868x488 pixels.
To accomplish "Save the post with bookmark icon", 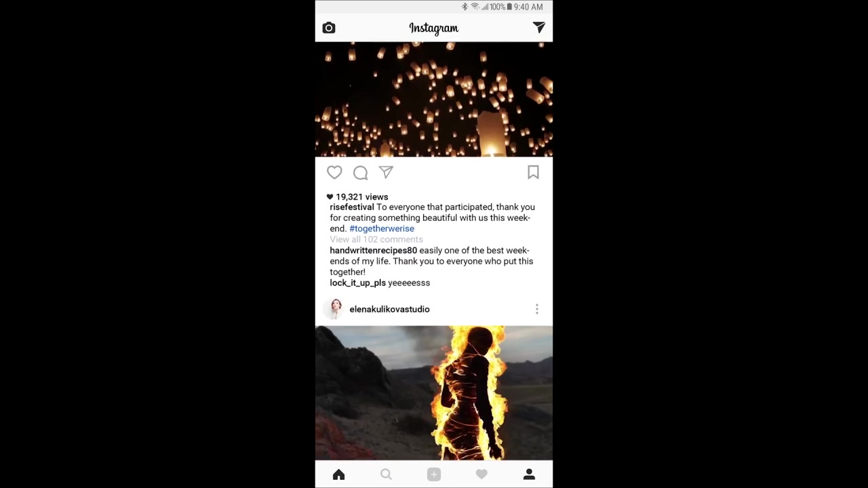I will click(533, 173).
